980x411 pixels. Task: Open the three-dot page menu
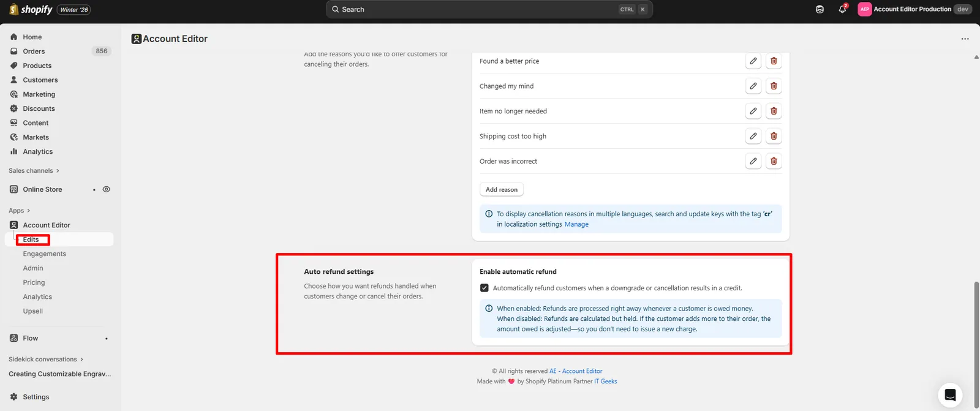965,39
